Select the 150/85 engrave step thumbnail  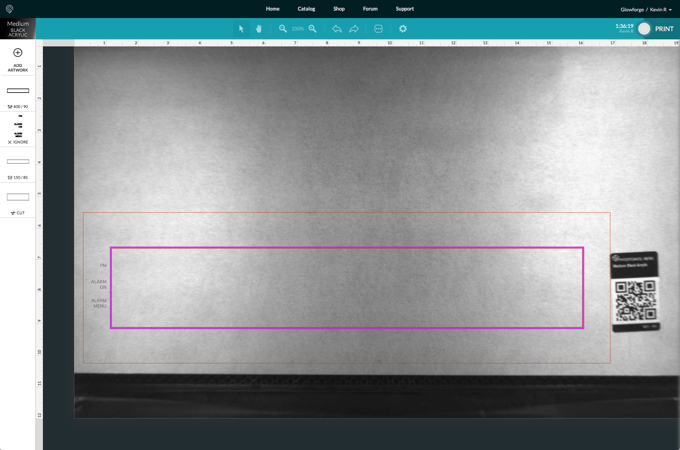click(x=18, y=161)
